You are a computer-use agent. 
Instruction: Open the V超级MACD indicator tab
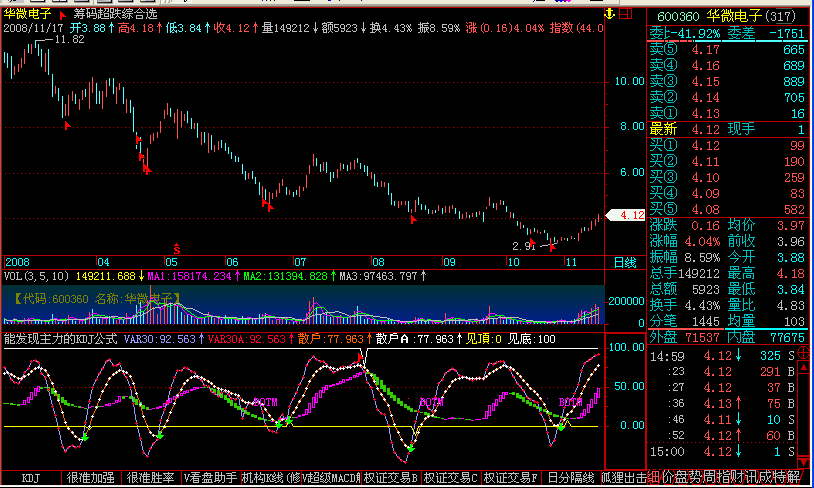click(x=331, y=478)
